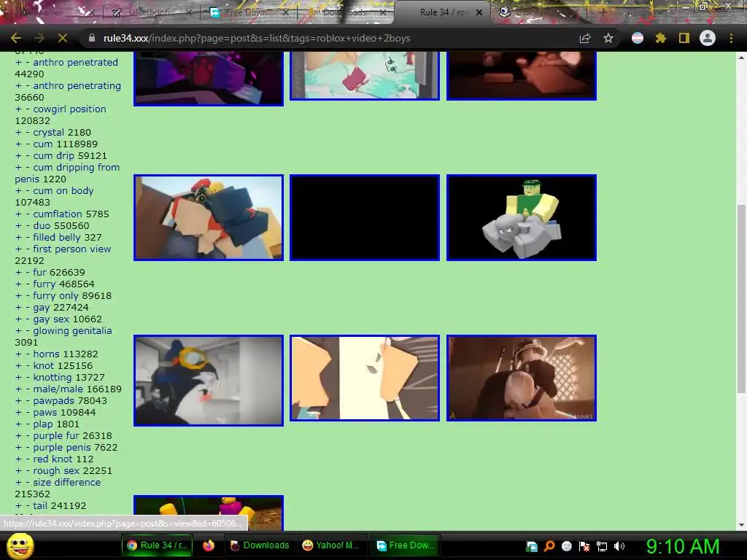The image size is (747, 560).
Task: Open the striped flag extension icon
Action: point(638,38)
